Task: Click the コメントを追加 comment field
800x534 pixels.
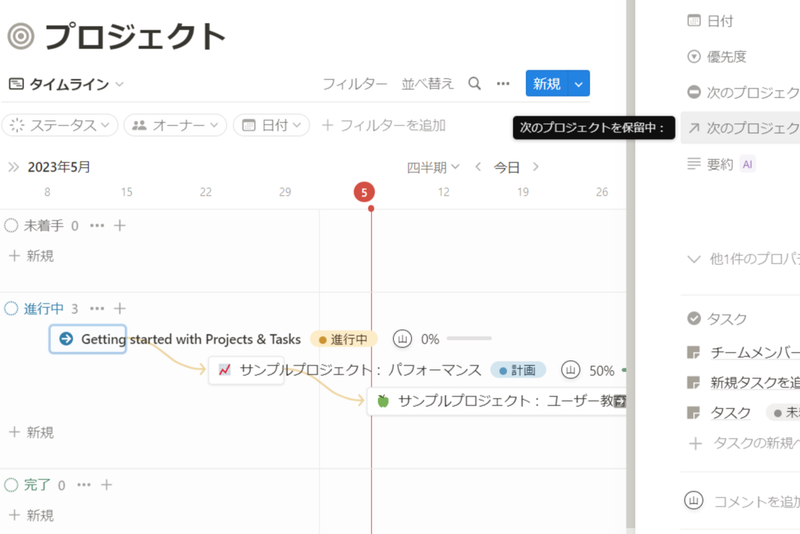Action: tap(757, 501)
